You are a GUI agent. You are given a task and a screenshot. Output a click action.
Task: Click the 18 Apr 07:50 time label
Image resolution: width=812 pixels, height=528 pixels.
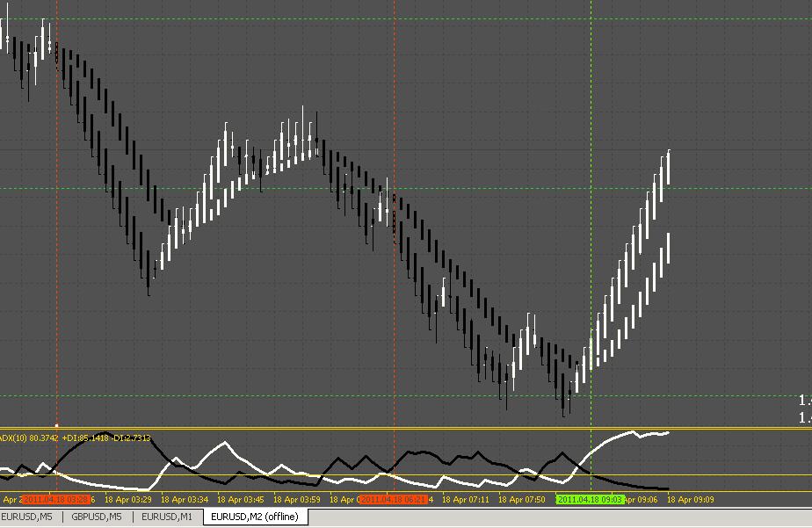point(521,500)
